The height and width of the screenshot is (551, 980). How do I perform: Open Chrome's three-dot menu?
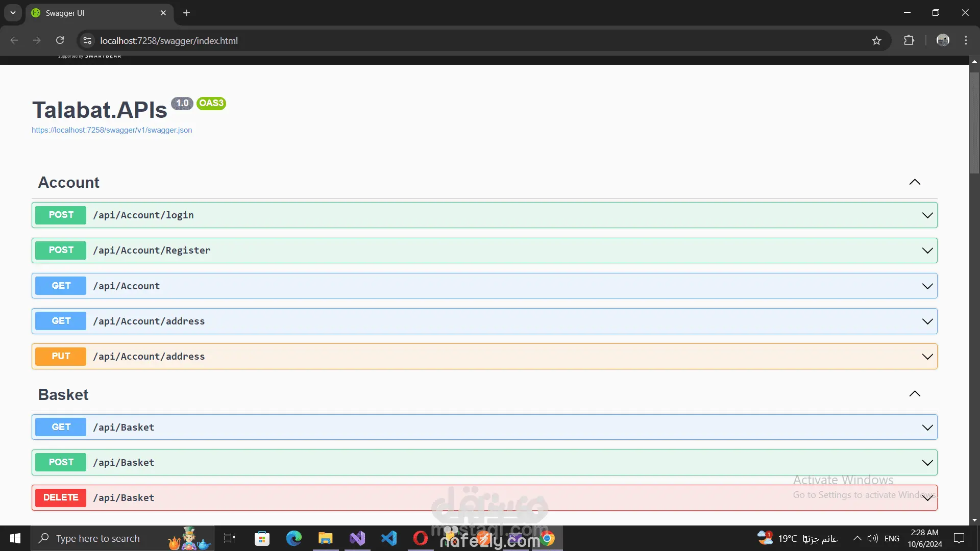(966, 40)
